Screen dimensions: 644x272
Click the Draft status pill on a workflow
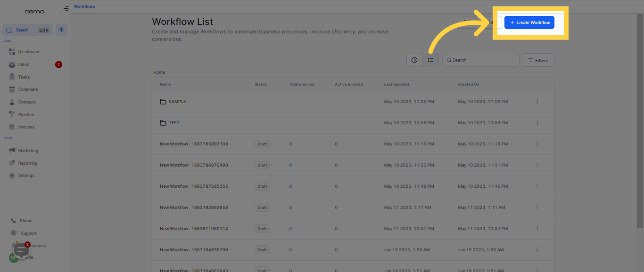(x=262, y=144)
